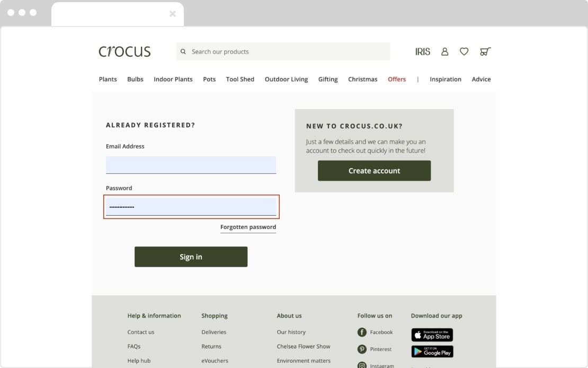Click the Facebook icon in footer

pyautogui.click(x=362, y=332)
